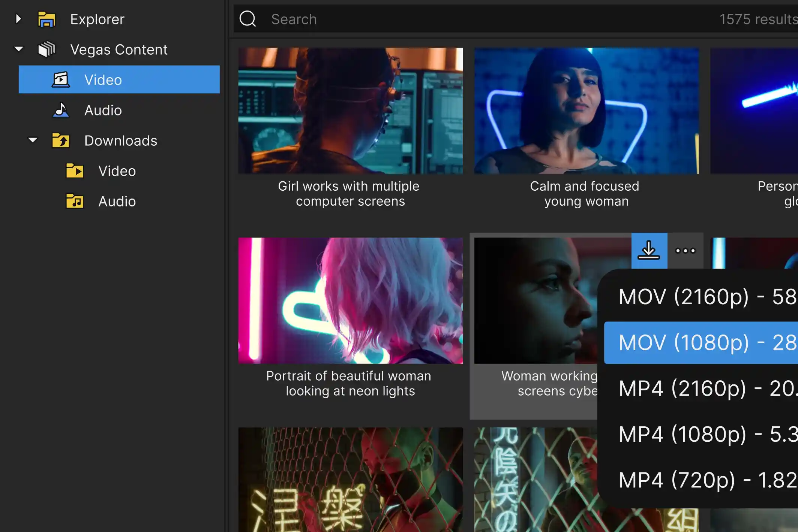798x532 pixels.
Task: Click caption 'Portrait of beautiful woman looking at neon lights'
Action: [349, 383]
